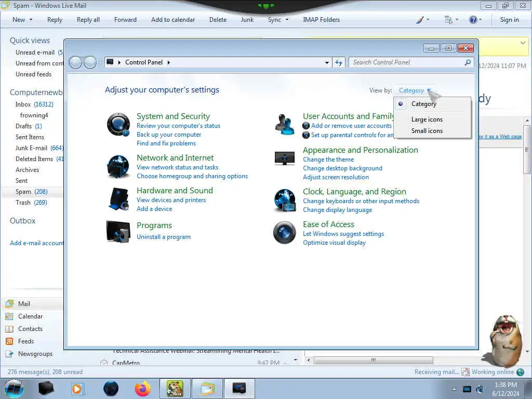Switch to Windows Live Mail taskbar button
The height and width of the screenshot is (399, 532).
[x=207, y=389]
